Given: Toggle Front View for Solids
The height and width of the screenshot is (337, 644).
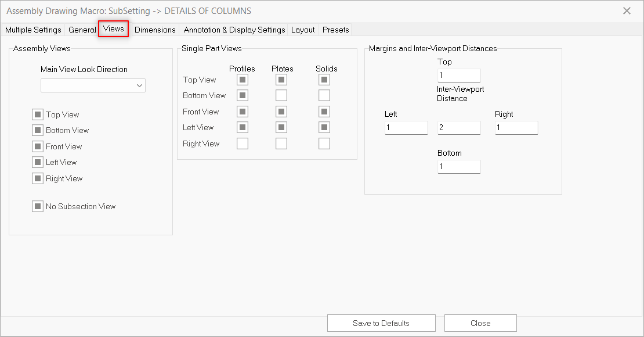Looking at the screenshot, I should [x=324, y=112].
